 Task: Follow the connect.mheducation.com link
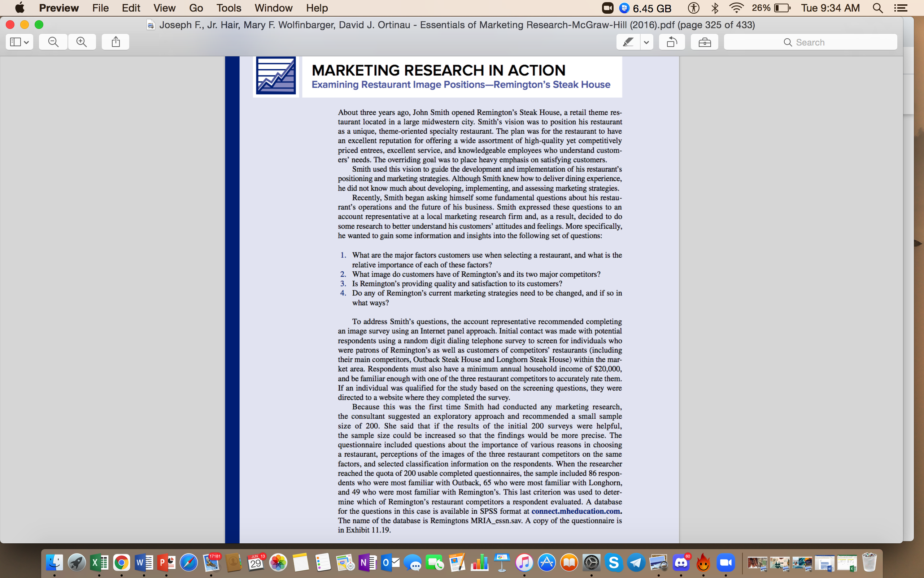[576, 511]
